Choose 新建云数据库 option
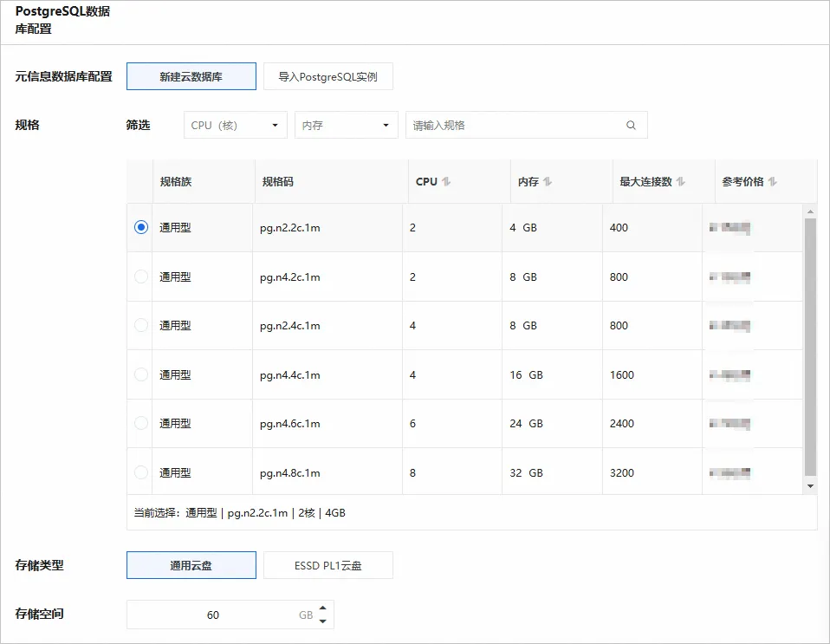This screenshot has height=644, width=830. pyautogui.click(x=191, y=76)
